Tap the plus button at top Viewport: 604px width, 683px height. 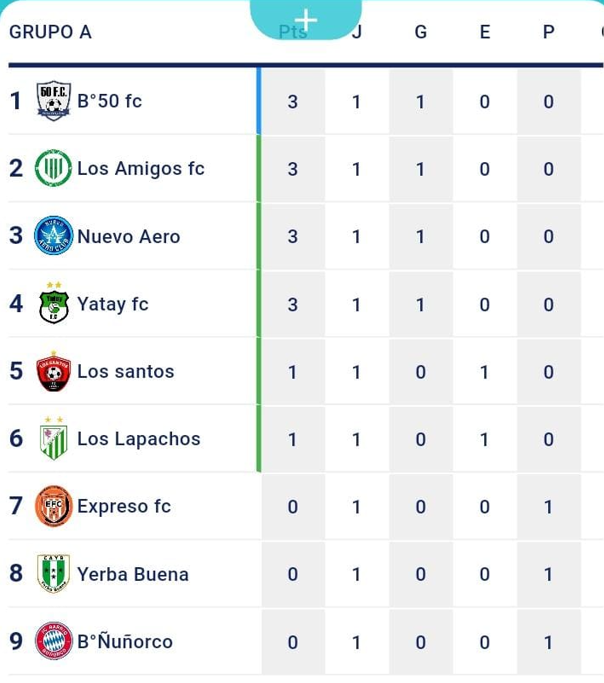306,20
